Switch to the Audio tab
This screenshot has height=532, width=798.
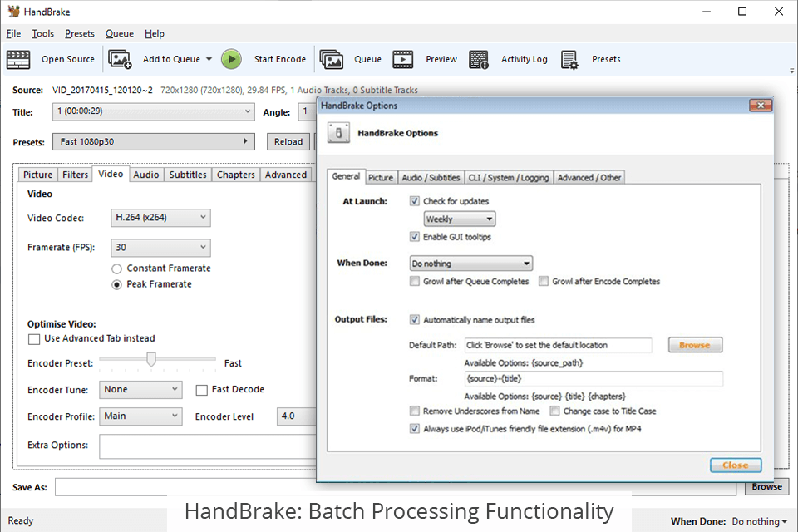(146, 175)
